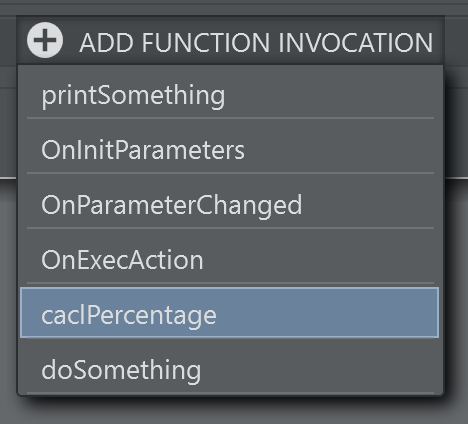Choose the highlighted caclPercentage entry
Screen dimensions: 468x424
pos(229,313)
